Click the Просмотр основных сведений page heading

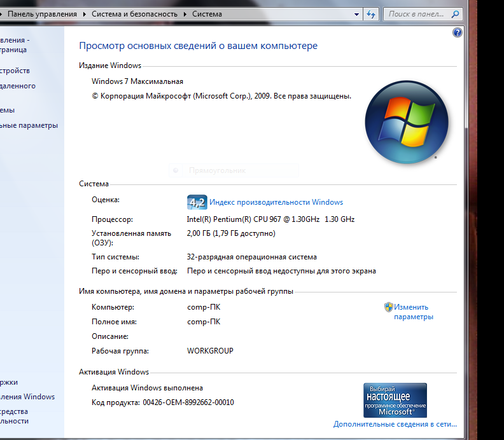tap(199, 46)
